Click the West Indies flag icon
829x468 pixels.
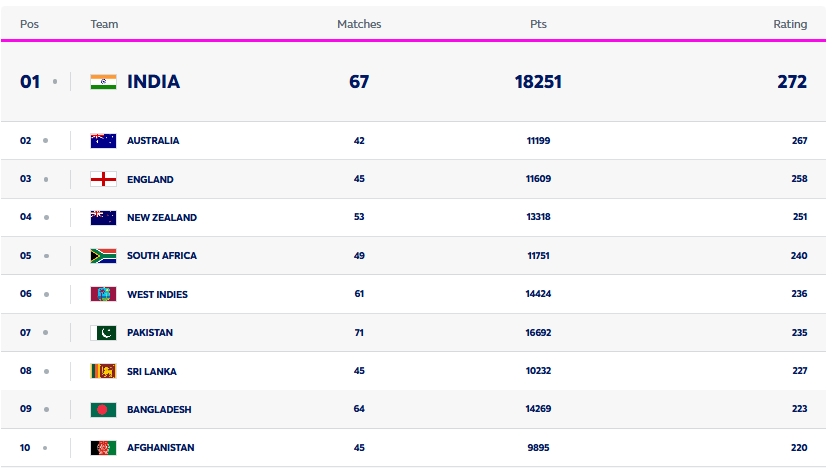(103, 294)
